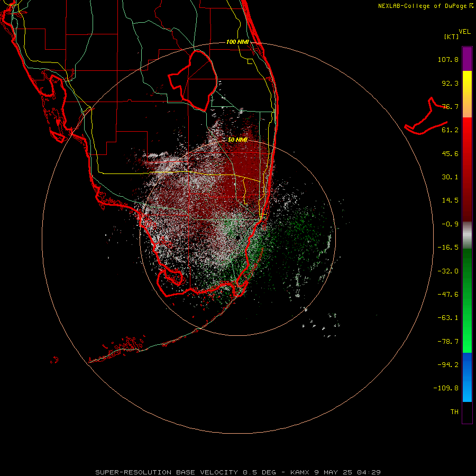
Task: Pick the black TH segment of the scale
Action: 467,412
